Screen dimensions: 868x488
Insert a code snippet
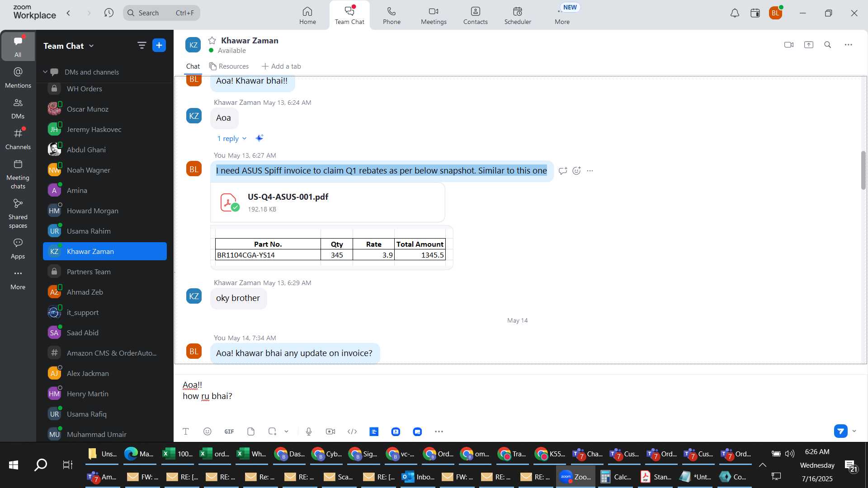click(352, 432)
